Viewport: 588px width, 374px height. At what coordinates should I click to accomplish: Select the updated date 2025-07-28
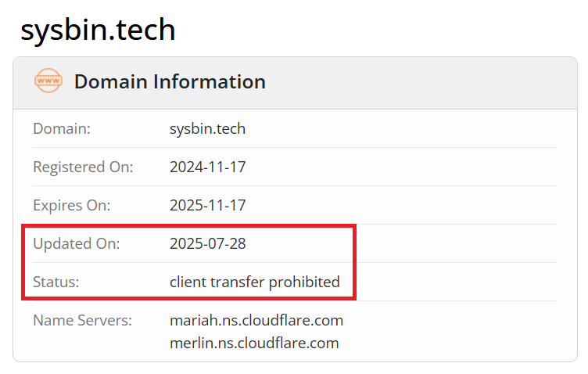207,243
